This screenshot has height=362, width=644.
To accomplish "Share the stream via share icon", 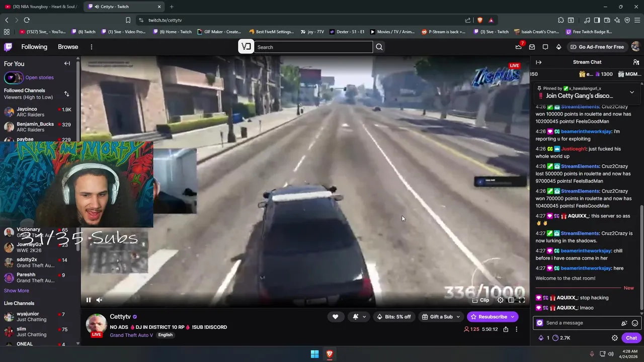I will tap(506, 329).
